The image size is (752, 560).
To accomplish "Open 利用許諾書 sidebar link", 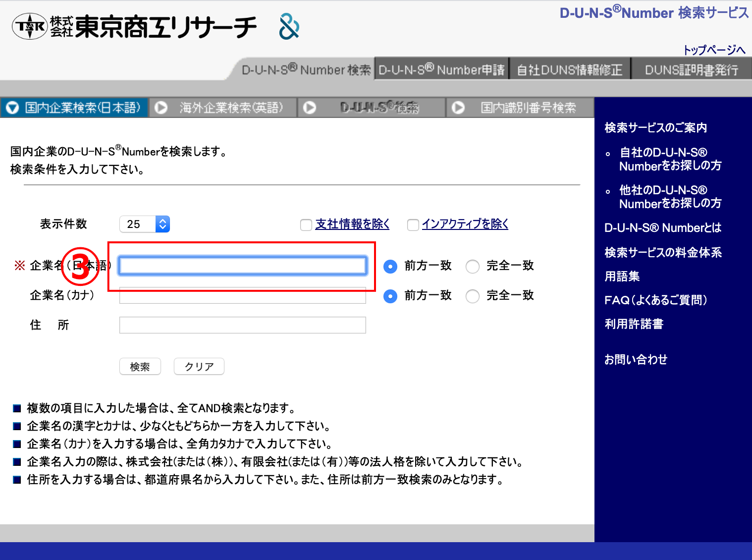I will click(x=634, y=324).
